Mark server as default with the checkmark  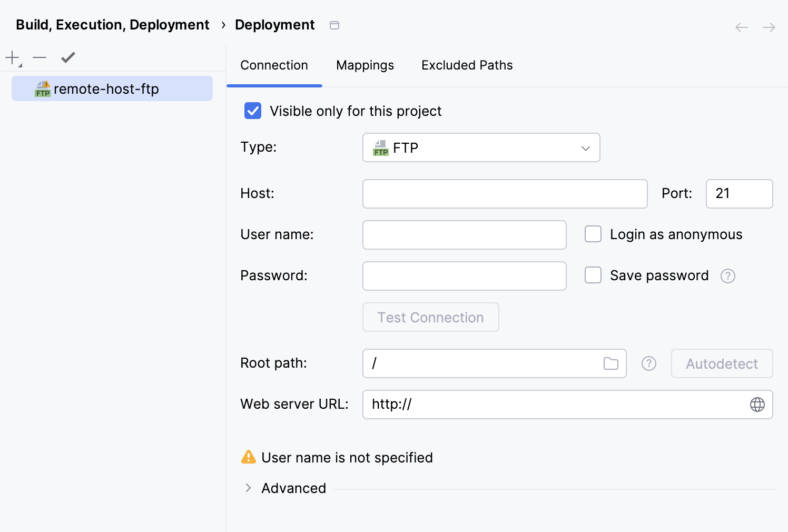pos(67,57)
